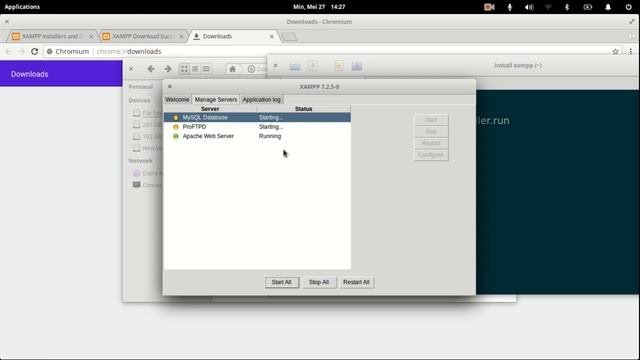This screenshot has width=640, height=360.
Task: Click the Start All button
Action: [282, 282]
